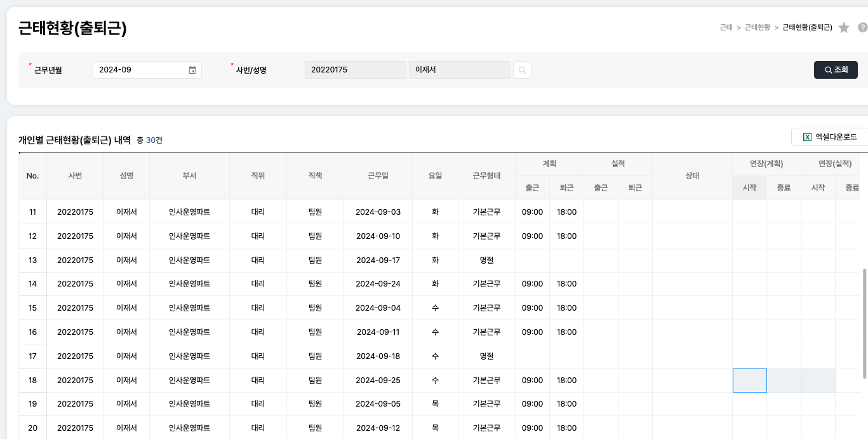Sort by the 근무일 column header
The image size is (868, 439).
(x=378, y=176)
